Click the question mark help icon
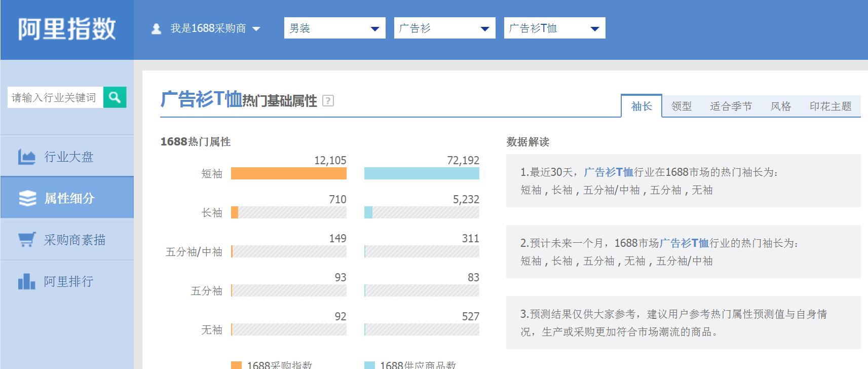Image resolution: width=868 pixels, height=369 pixels. point(328,101)
